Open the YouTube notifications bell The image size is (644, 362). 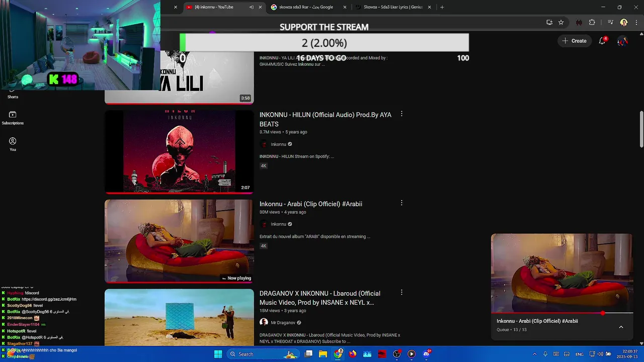602,41
